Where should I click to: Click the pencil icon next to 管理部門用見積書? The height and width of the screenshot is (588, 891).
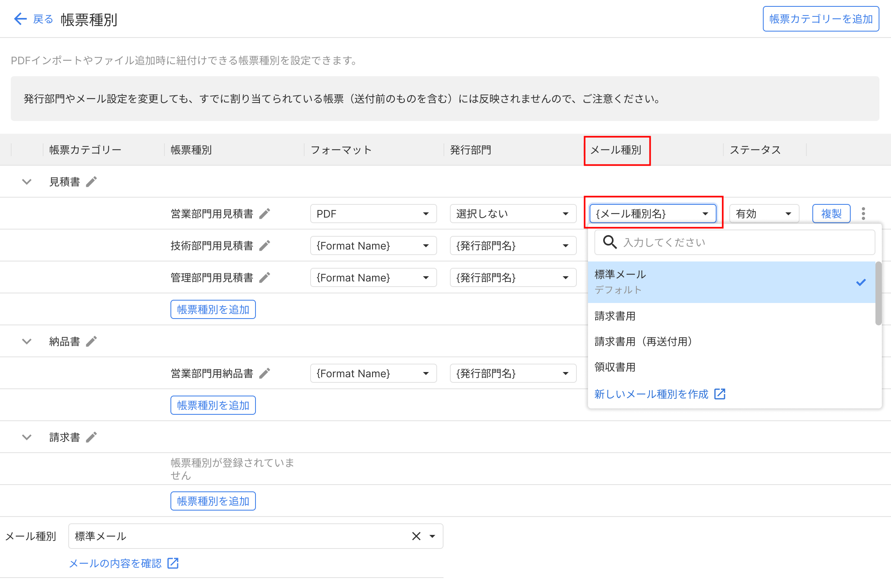point(265,277)
